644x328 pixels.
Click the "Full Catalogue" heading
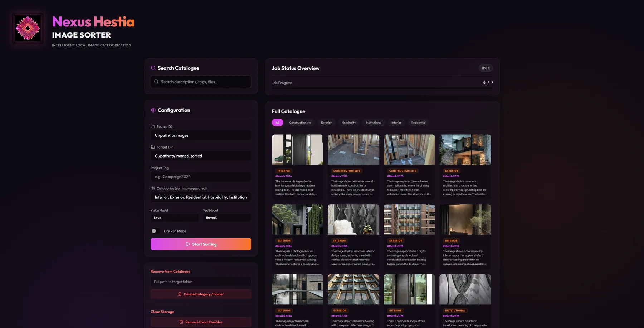[x=288, y=111]
